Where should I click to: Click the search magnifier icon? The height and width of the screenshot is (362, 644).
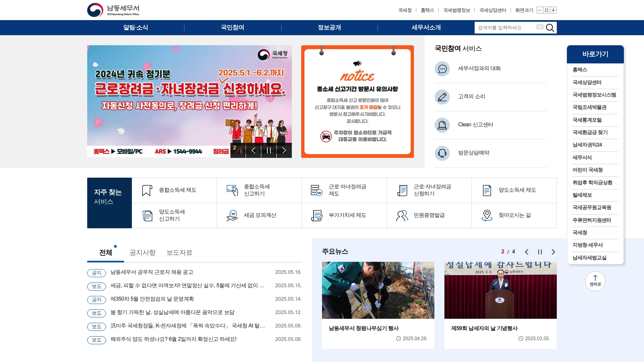550,27
